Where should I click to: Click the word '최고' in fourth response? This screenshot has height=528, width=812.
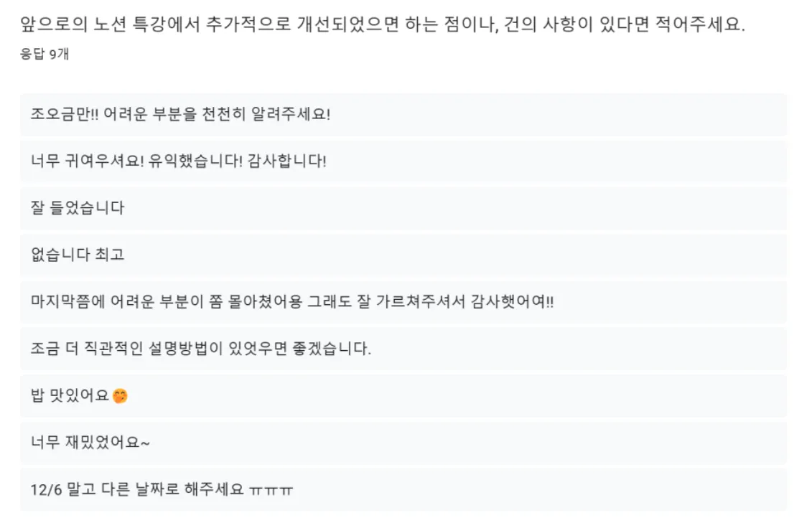coord(110,255)
